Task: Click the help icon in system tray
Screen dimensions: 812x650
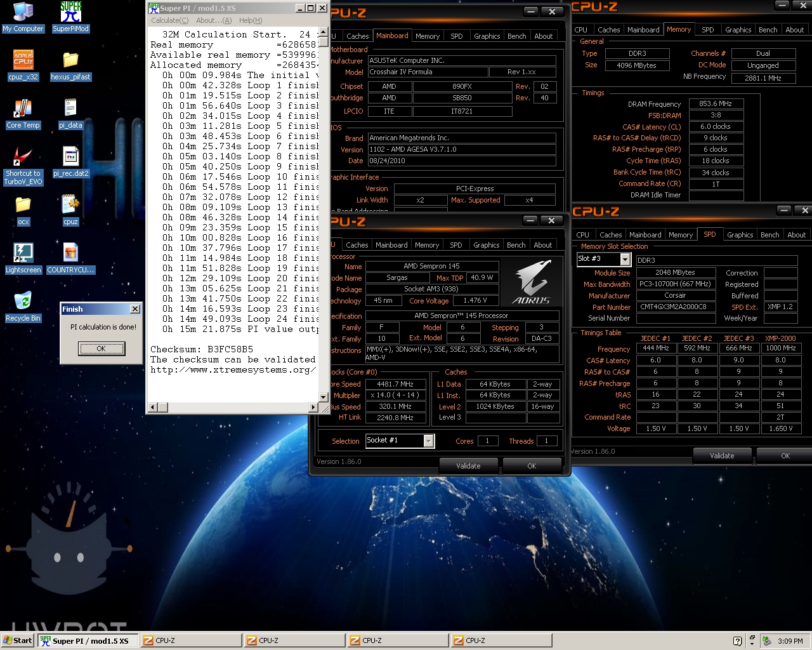Action: tap(737, 641)
